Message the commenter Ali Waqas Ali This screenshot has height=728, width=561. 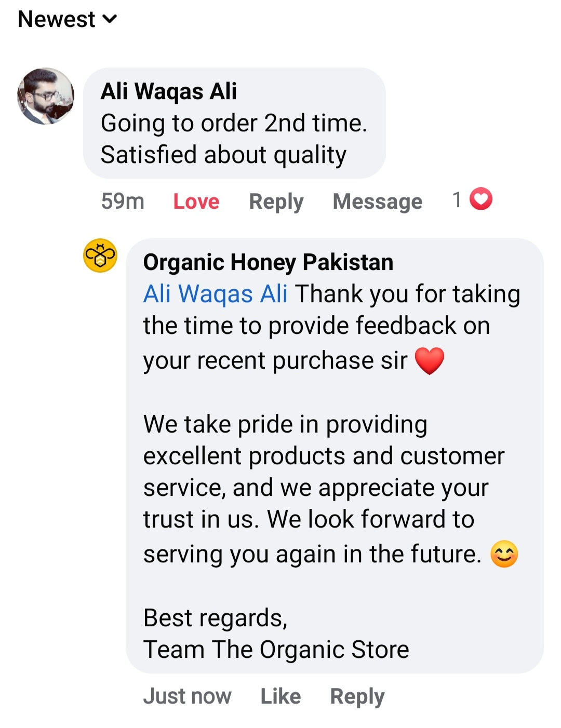point(378,201)
